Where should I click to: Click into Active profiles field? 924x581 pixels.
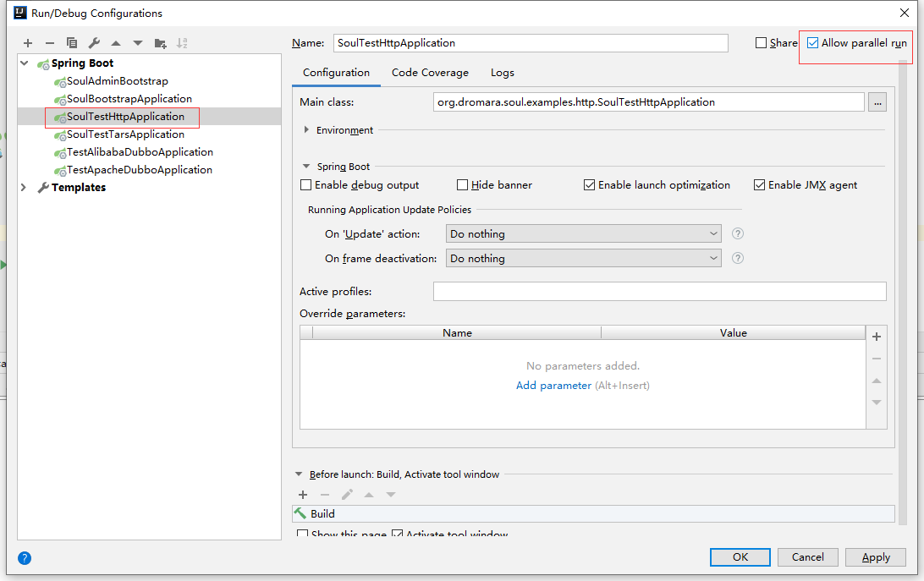click(659, 292)
